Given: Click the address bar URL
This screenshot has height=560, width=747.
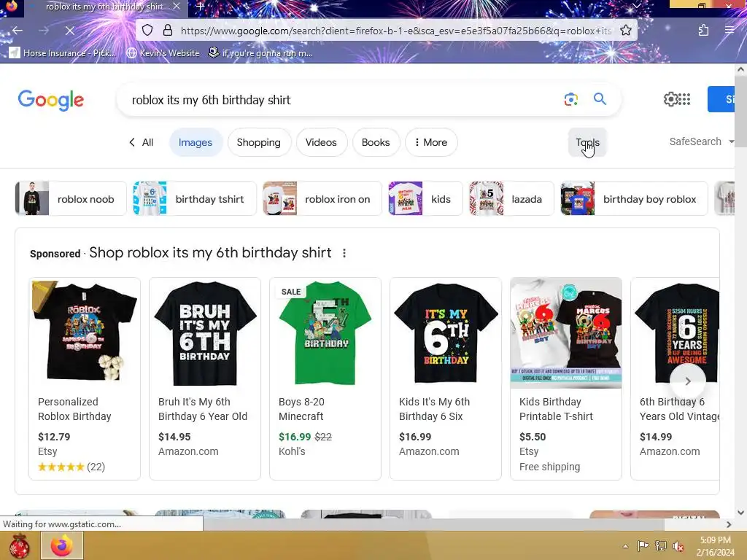Looking at the screenshot, I should 395,31.
